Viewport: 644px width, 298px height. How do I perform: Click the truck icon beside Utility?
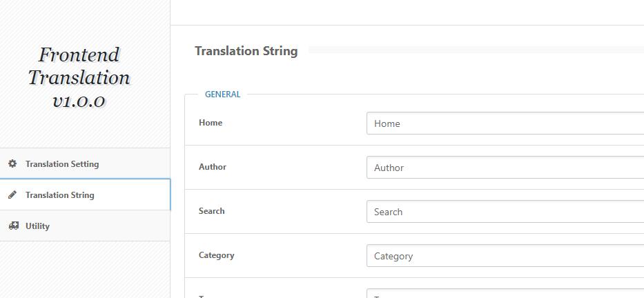click(13, 226)
